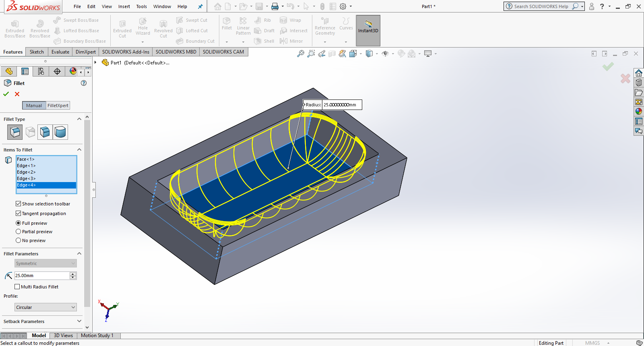Click the Section View icon
The image size is (644, 346).
tap(332, 54)
